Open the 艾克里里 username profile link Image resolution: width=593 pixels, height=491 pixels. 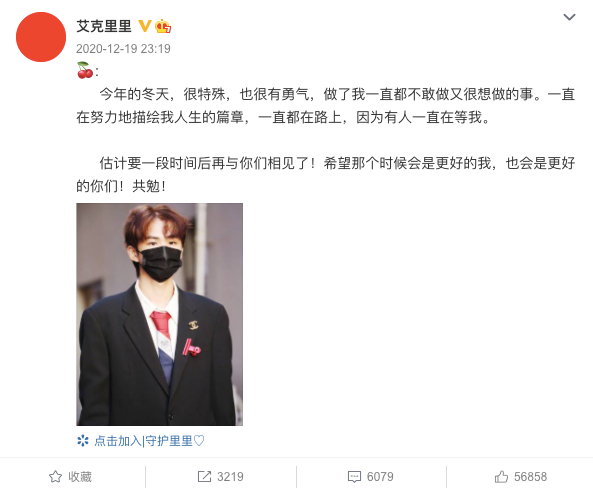click(x=104, y=26)
